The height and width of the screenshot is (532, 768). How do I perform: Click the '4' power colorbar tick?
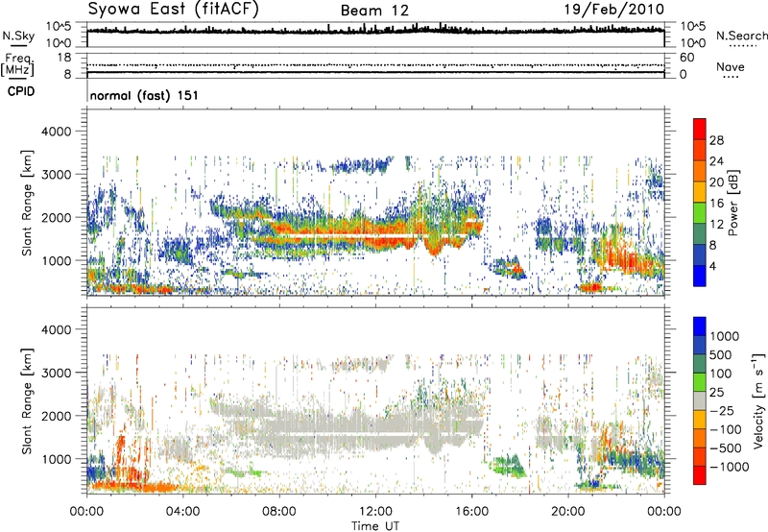[x=712, y=266]
